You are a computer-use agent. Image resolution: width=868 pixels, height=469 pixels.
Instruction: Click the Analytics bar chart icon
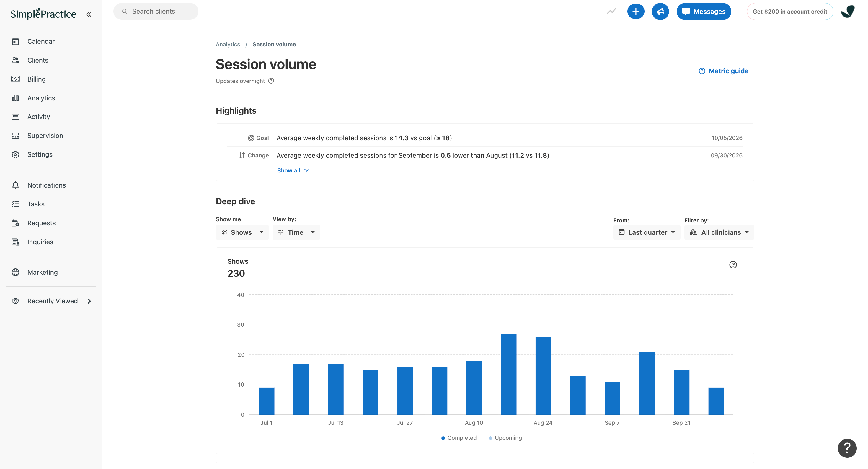[x=15, y=98]
